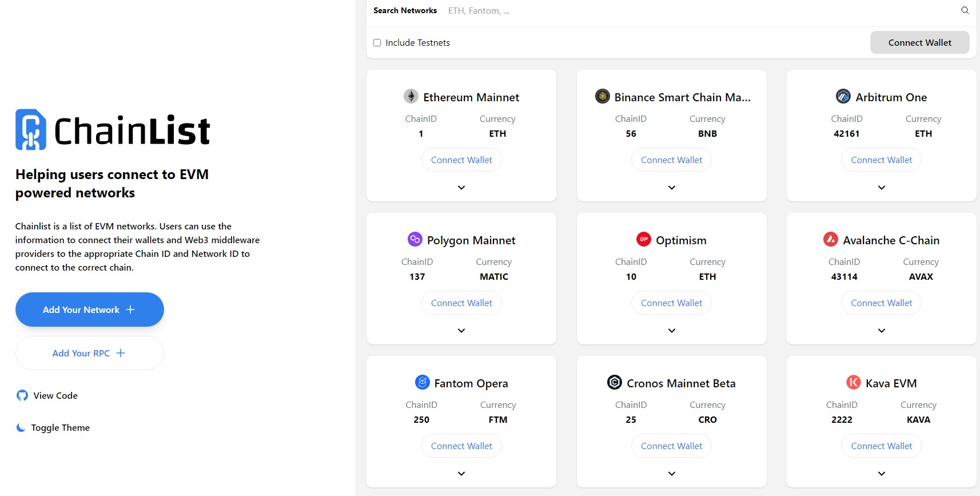Click the Arbitrum One logo icon
Image resolution: width=980 pixels, height=496 pixels.
coord(843,96)
